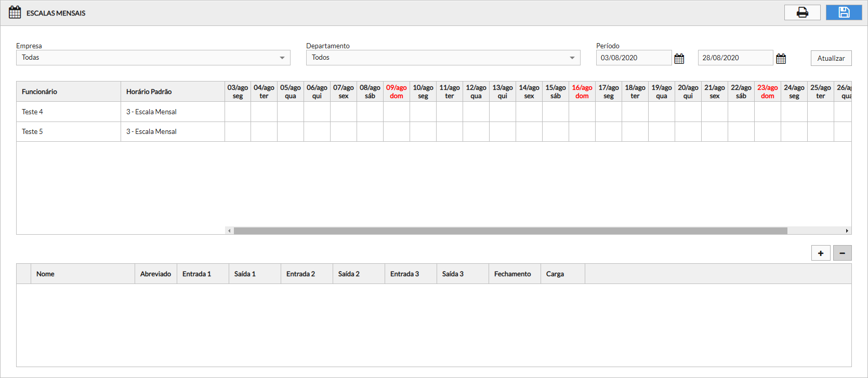Screen dimensions: 868x378
Task: Click the plus button to add row
Action: [821, 253]
